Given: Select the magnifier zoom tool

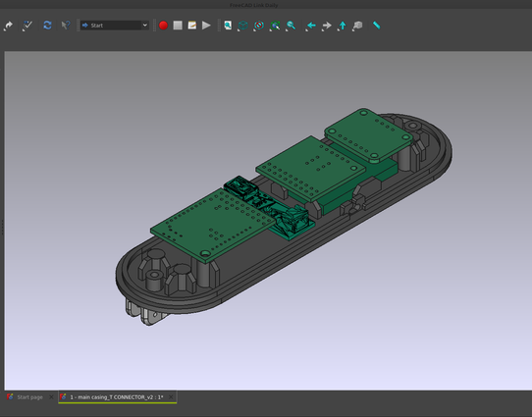Looking at the screenshot, I should (x=291, y=26).
